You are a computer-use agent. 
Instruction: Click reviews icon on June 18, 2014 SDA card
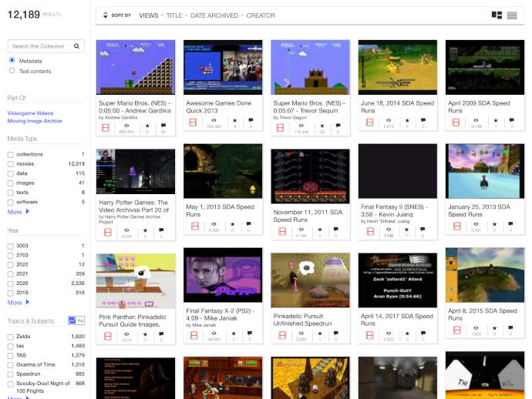423,120
